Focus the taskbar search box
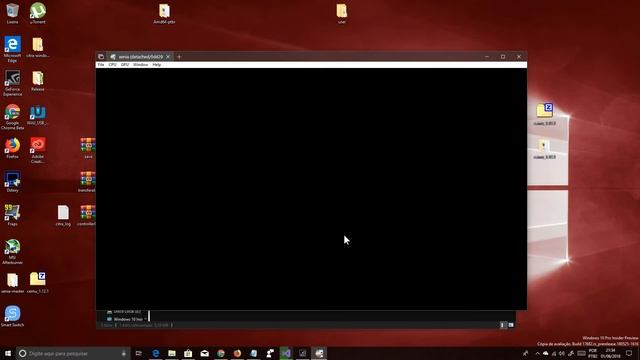This screenshot has width=640, height=360. (x=73, y=353)
